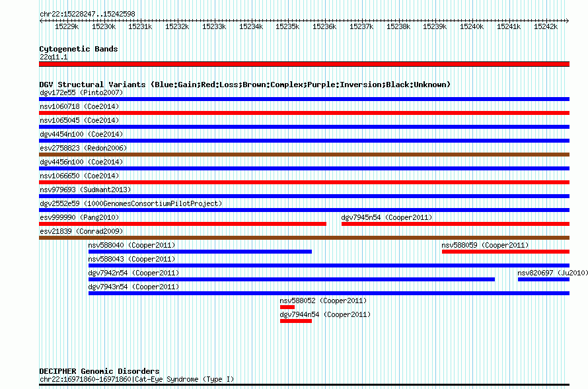Open dgv4456n100 (Coe2014) variant
This screenshot has height=389, width=588.
(81, 162)
